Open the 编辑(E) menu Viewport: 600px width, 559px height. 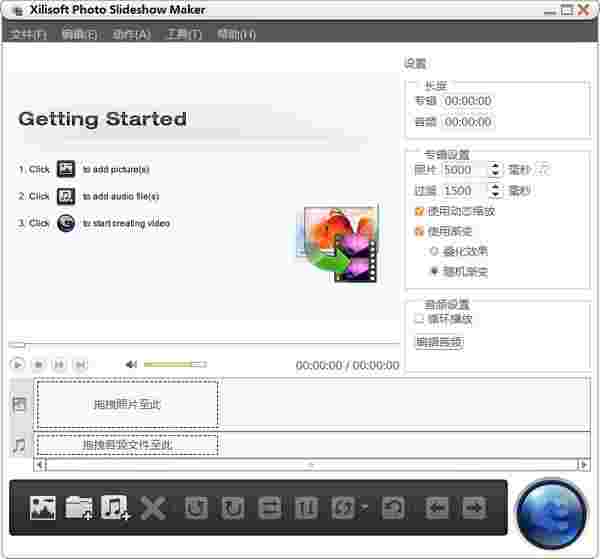point(79,34)
